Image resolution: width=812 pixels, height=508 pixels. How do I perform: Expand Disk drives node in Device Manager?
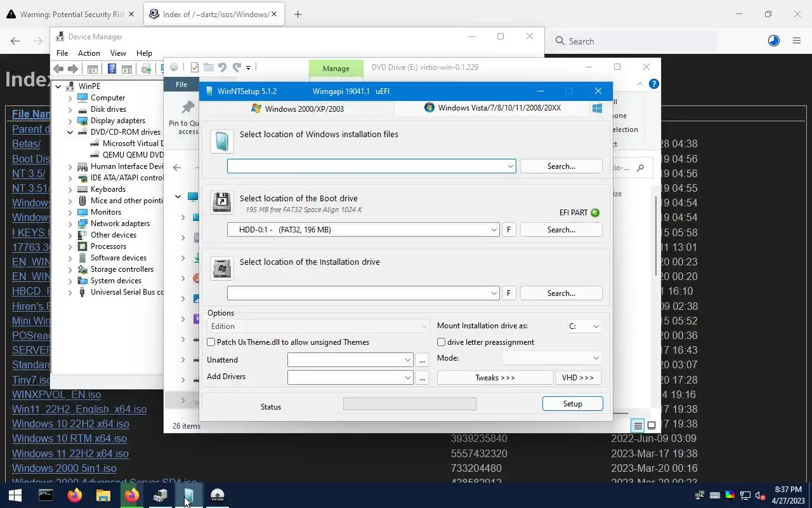pyautogui.click(x=70, y=109)
